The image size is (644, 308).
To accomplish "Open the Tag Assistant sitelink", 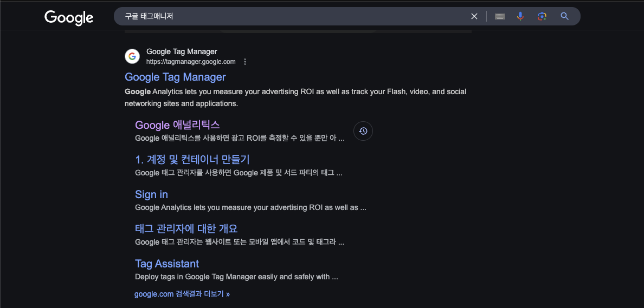I will click(167, 263).
